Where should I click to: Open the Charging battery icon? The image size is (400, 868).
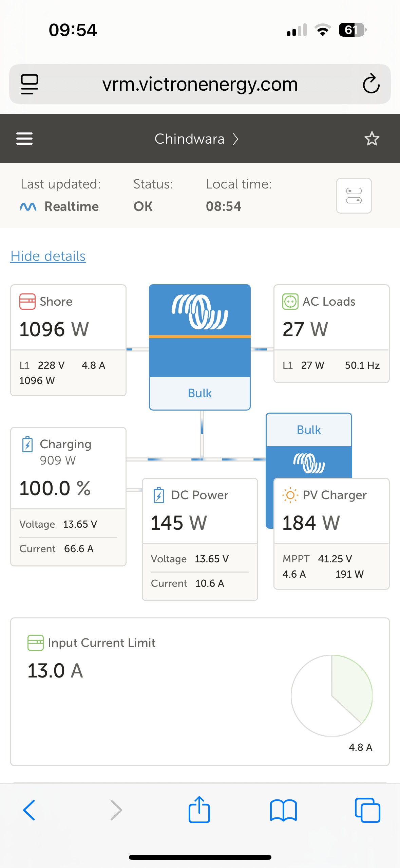(x=27, y=445)
